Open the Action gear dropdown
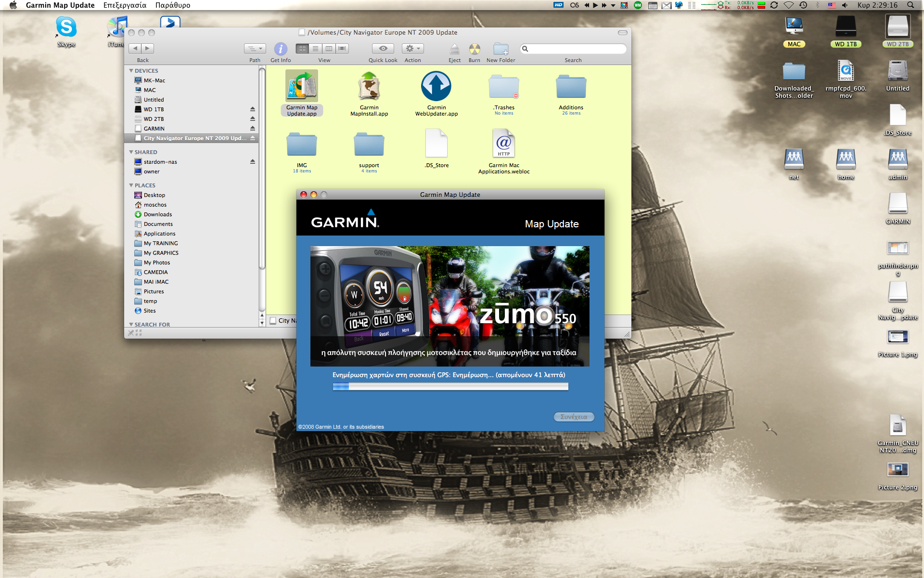The height and width of the screenshot is (578, 924). click(413, 49)
